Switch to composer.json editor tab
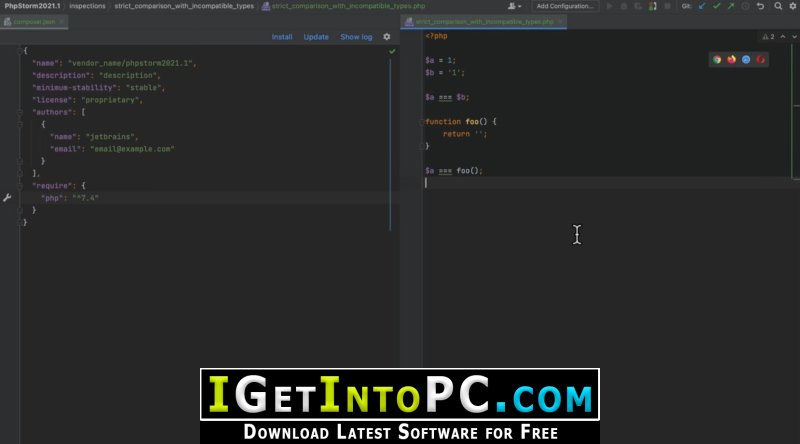 34,22
